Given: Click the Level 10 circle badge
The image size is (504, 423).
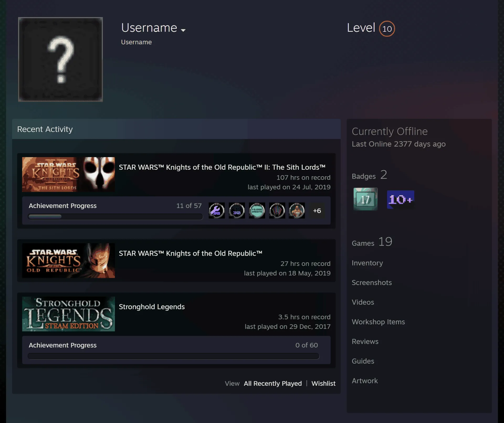Looking at the screenshot, I should (x=387, y=29).
